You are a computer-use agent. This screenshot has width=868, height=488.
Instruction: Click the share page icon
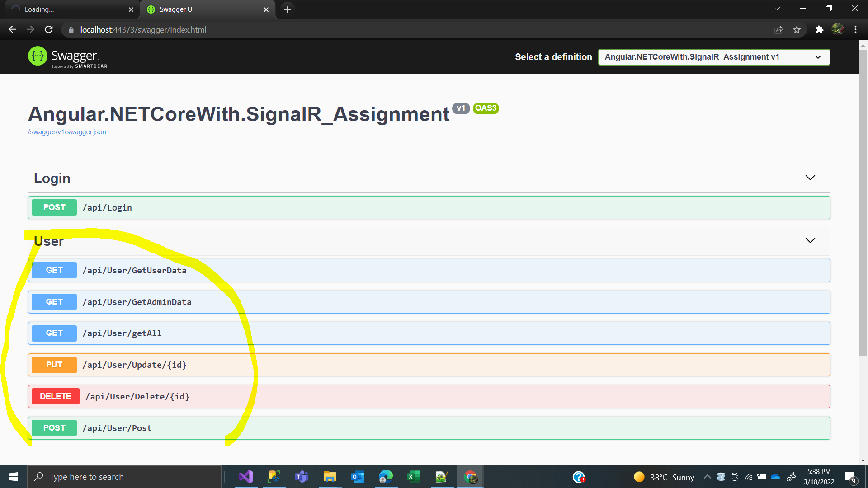click(x=778, y=30)
